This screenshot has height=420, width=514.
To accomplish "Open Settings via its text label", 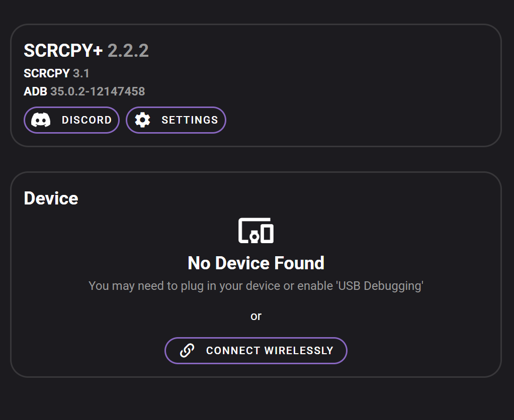I will (x=190, y=120).
